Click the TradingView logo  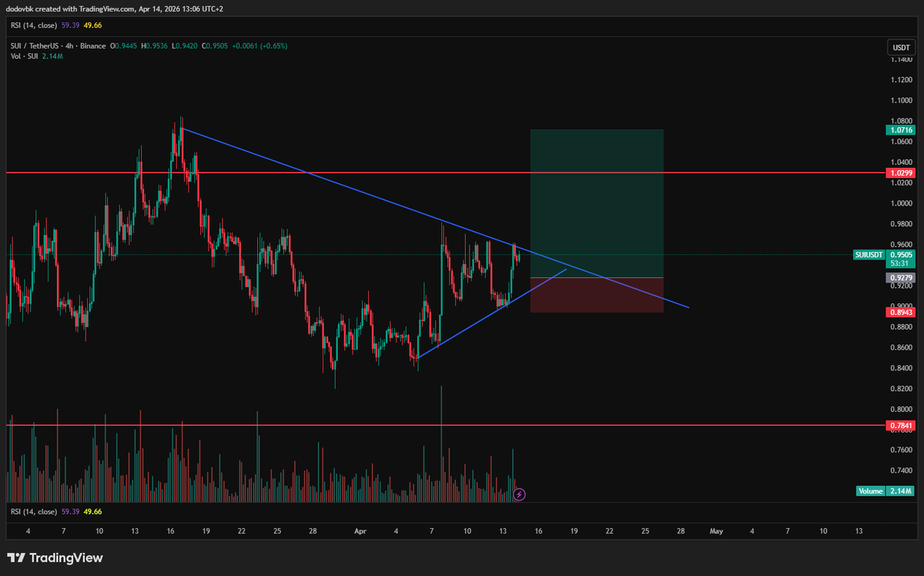(x=55, y=558)
